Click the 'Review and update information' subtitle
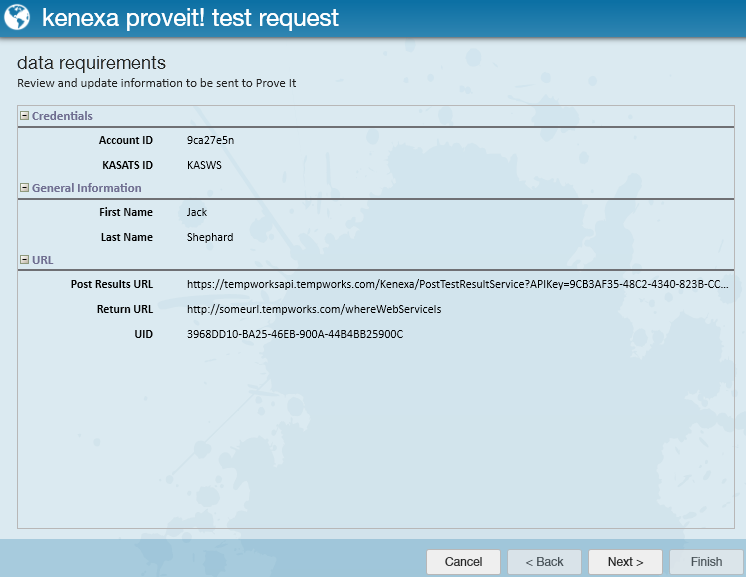The image size is (746, 577). coord(157,83)
